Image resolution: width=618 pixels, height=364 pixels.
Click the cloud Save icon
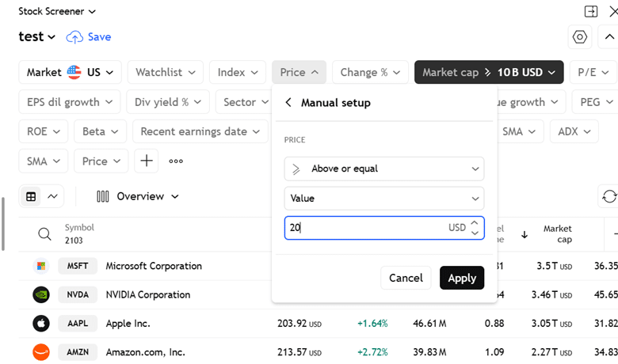(74, 37)
